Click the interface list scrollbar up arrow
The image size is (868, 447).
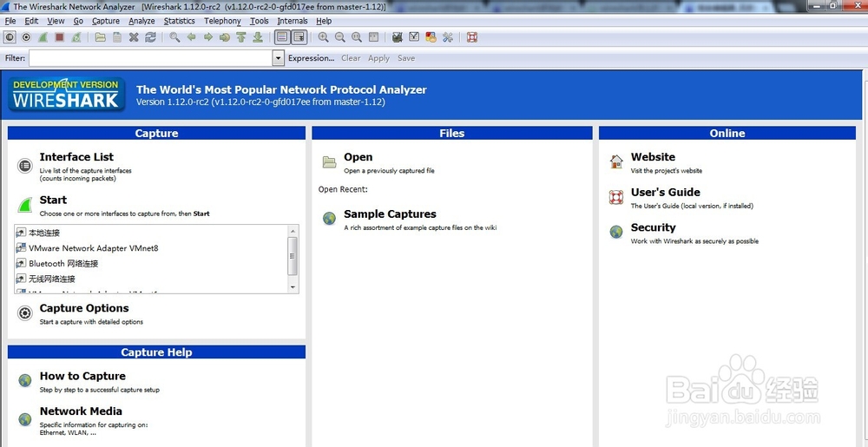(x=293, y=231)
